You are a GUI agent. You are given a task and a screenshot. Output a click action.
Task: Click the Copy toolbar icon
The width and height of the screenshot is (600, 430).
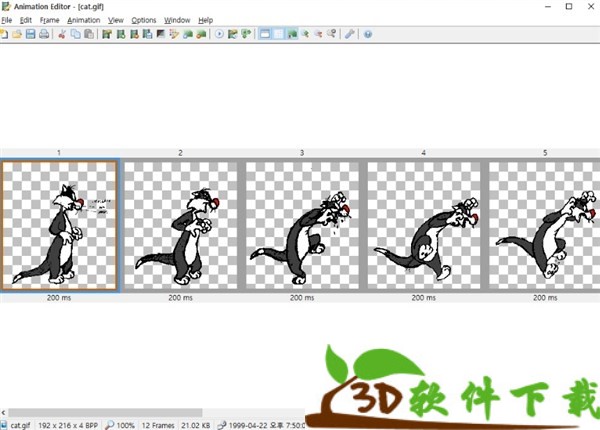(75, 34)
